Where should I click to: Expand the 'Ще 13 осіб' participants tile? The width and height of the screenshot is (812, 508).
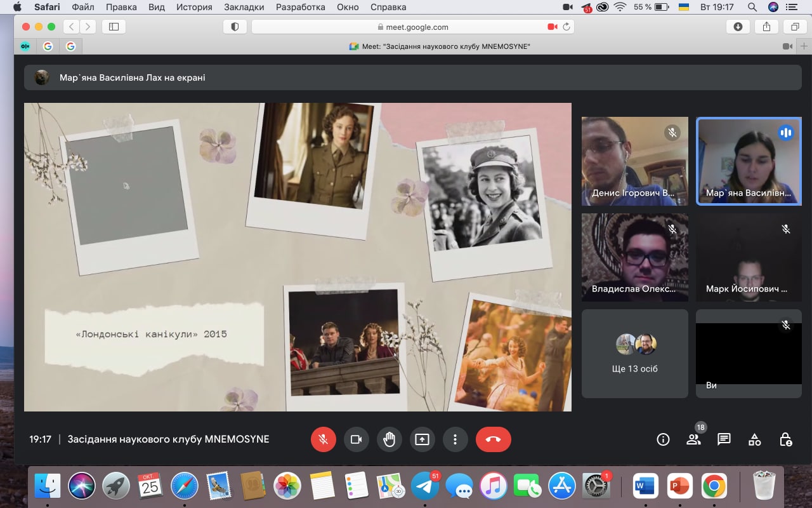click(634, 353)
